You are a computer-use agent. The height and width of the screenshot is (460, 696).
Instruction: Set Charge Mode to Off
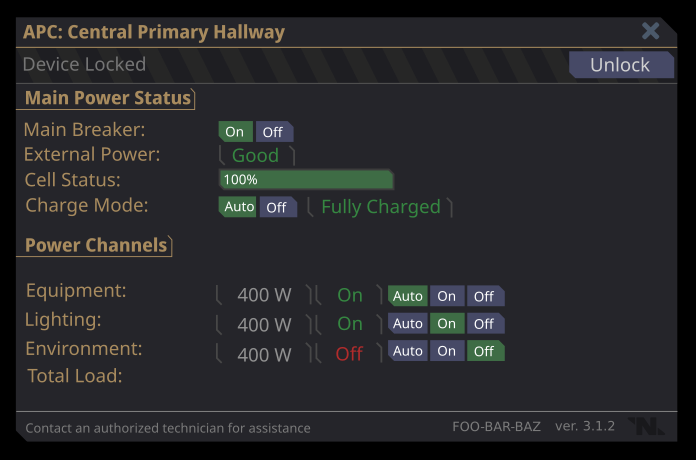tap(277, 207)
